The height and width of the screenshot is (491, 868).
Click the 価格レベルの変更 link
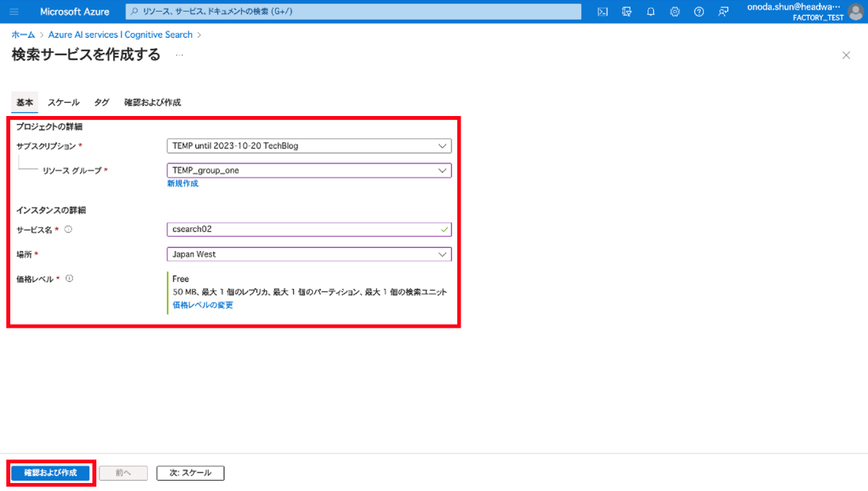(x=203, y=305)
